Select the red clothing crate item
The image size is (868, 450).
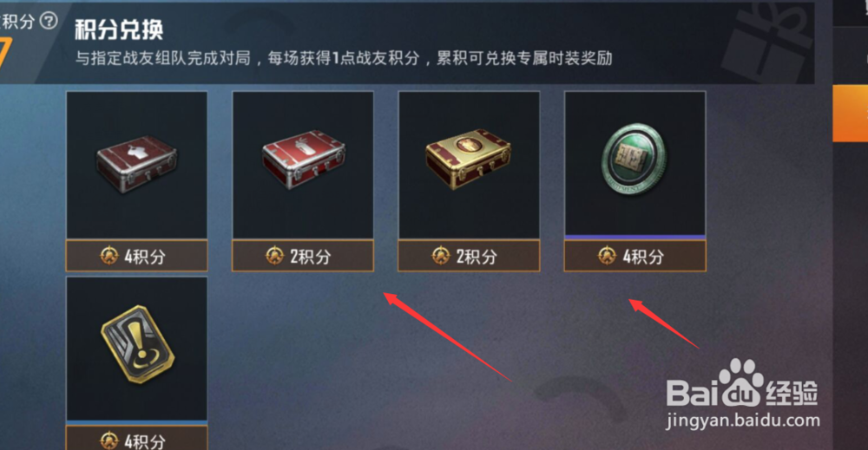137,165
